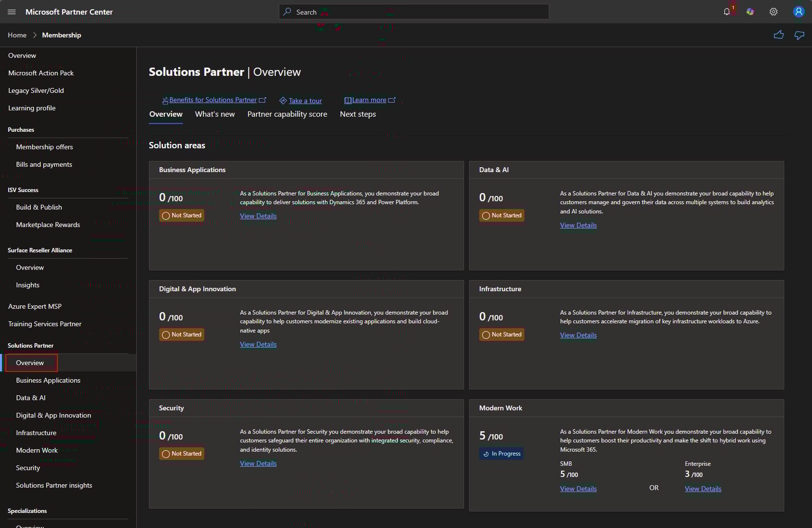Open the user account avatar

click(798, 12)
